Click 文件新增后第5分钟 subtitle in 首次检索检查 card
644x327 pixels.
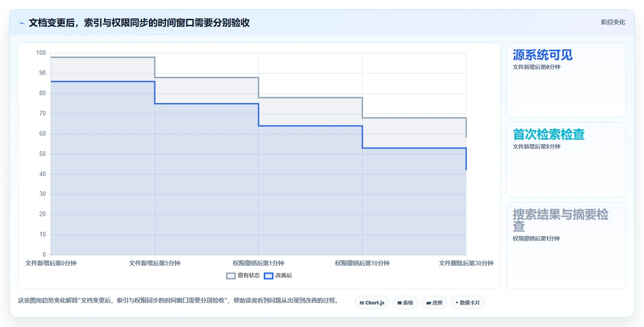tap(537, 147)
